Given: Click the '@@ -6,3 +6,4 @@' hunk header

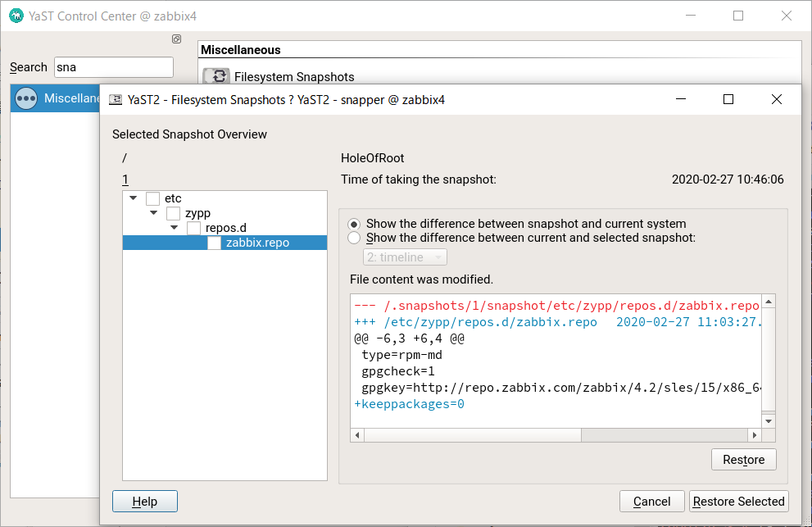Looking at the screenshot, I should coord(409,338).
